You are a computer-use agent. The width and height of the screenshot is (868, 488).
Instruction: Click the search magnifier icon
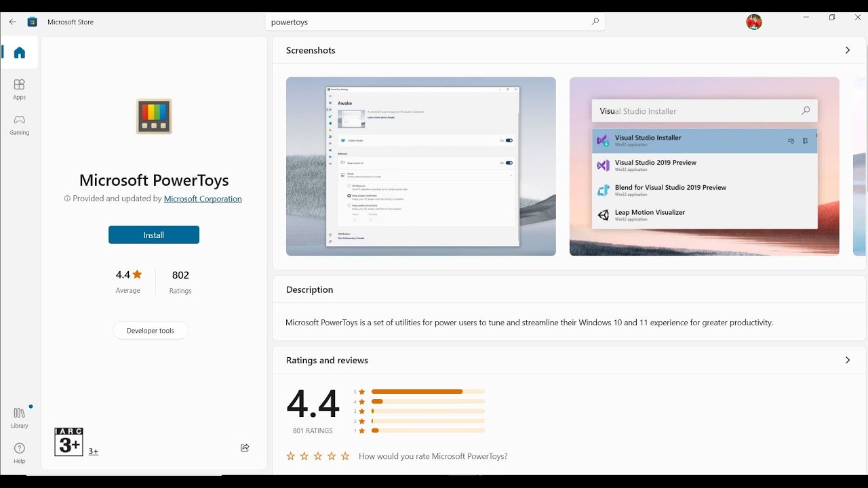[595, 22]
